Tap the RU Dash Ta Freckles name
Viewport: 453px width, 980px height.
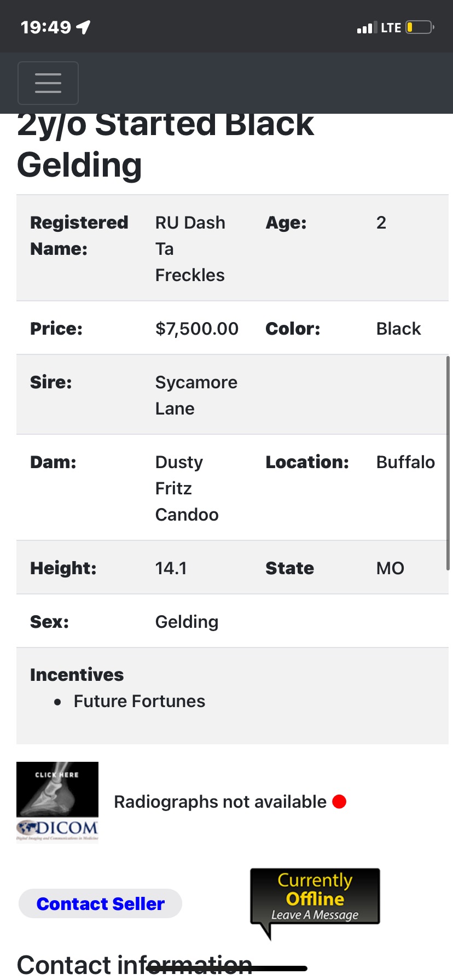click(x=190, y=249)
